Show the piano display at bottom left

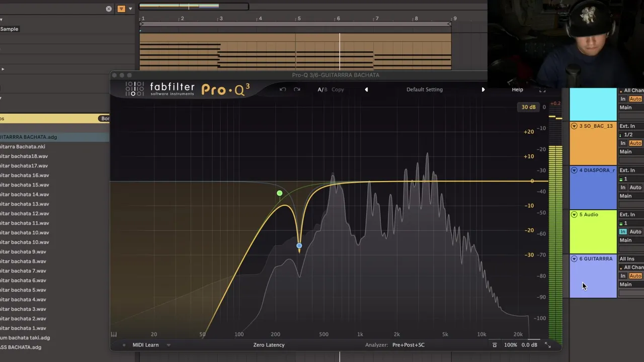click(x=114, y=334)
